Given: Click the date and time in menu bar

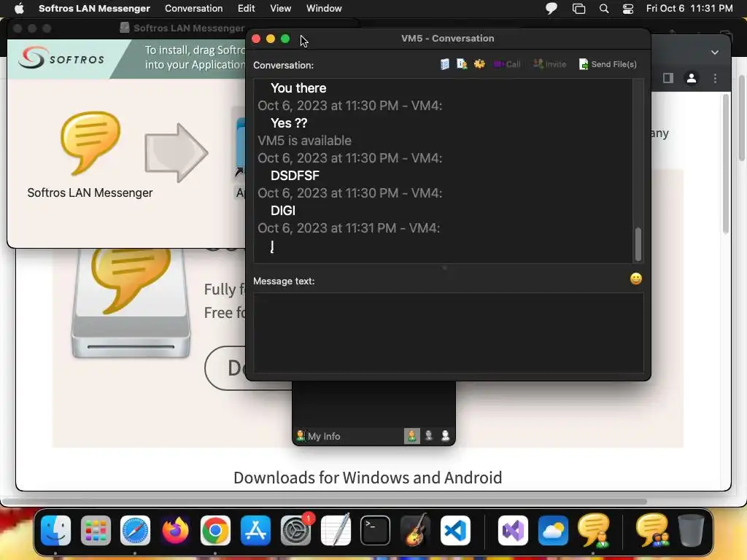Looking at the screenshot, I should pos(689,9).
